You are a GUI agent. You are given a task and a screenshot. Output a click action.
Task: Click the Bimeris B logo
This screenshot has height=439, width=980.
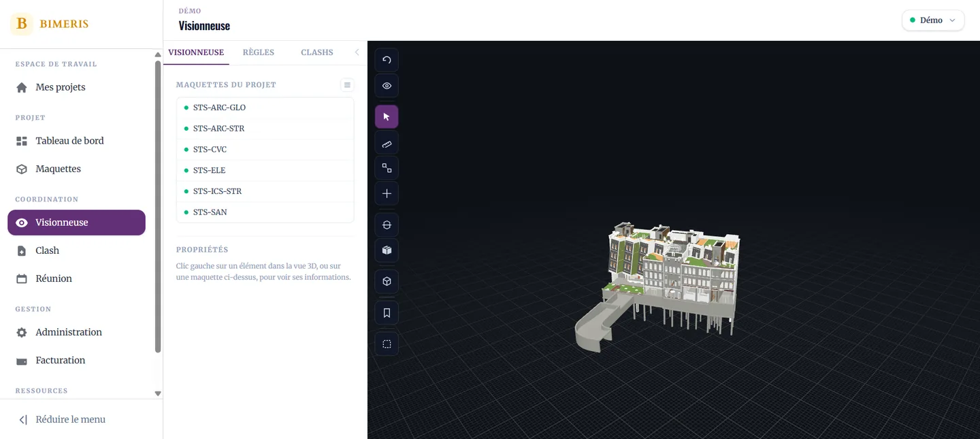[22, 24]
